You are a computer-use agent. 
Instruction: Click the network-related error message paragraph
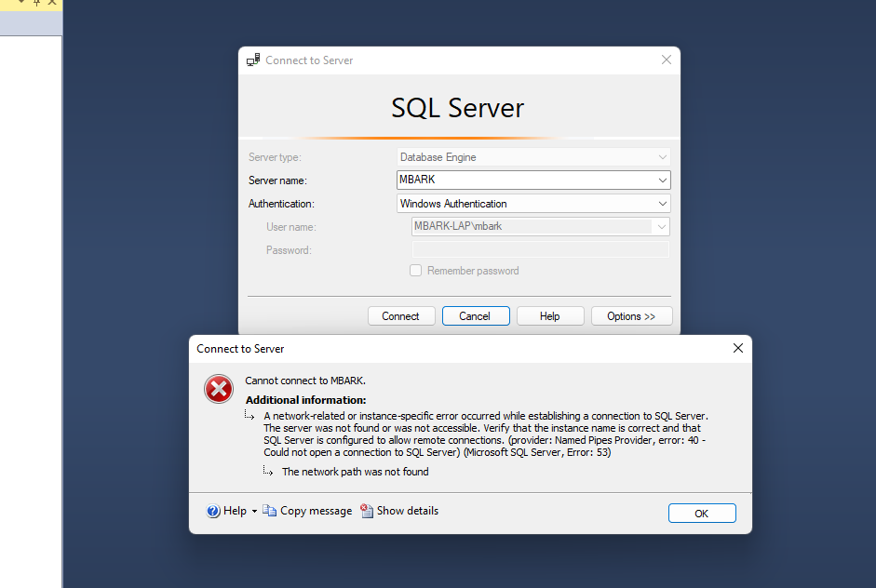(x=486, y=434)
